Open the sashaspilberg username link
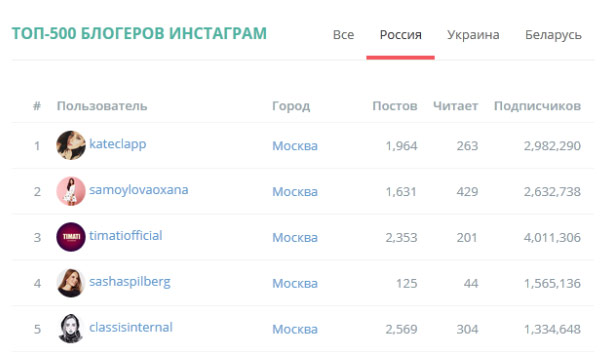The width and height of the screenshot is (613, 360). point(130,281)
